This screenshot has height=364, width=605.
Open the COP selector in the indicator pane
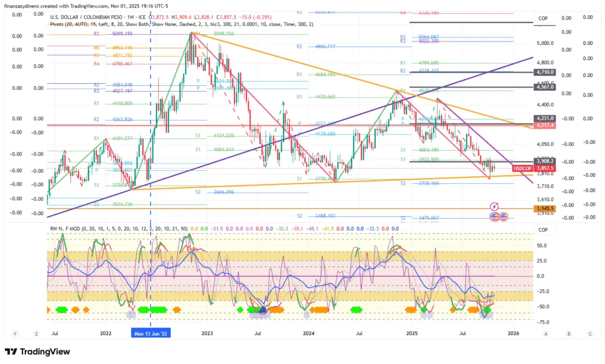[543, 230]
